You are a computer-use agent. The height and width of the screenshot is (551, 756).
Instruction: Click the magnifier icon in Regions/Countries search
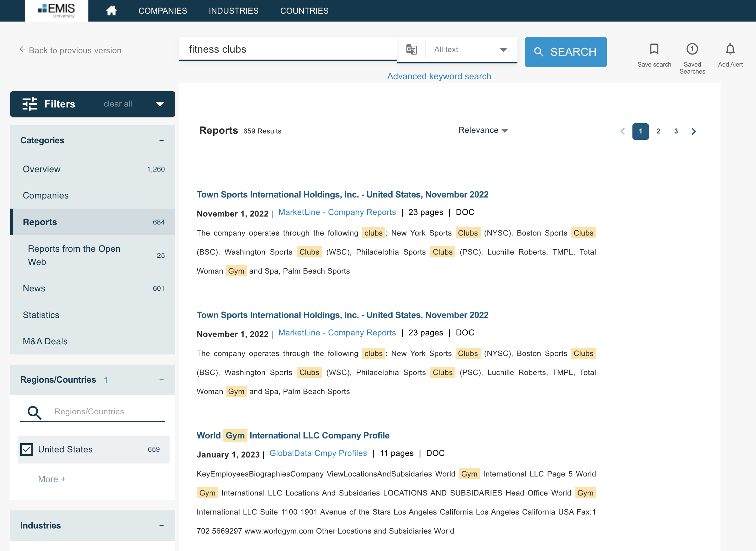pos(34,412)
